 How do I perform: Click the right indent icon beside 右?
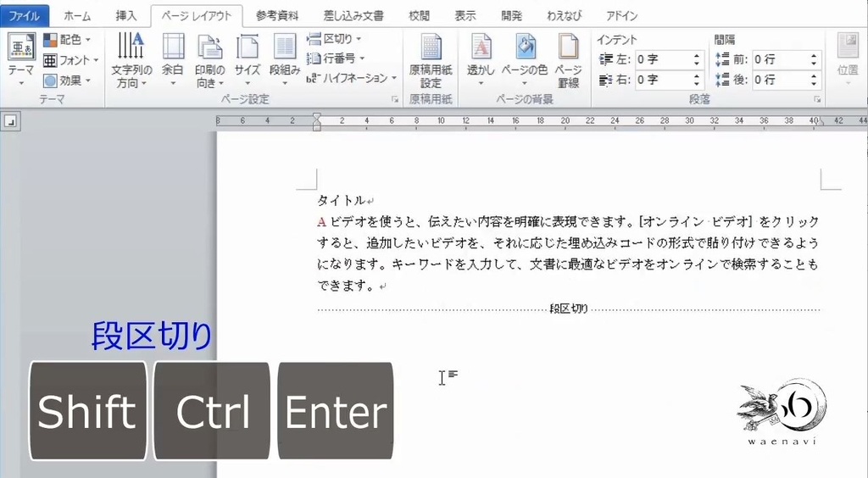[606, 80]
